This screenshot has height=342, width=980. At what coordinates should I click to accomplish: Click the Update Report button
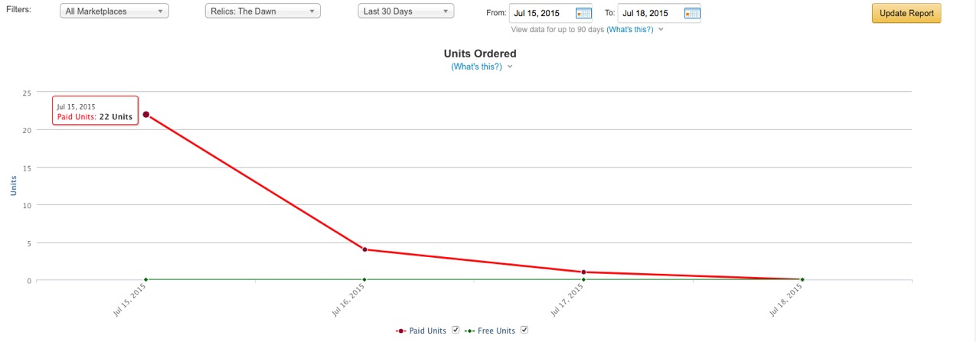tap(906, 13)
